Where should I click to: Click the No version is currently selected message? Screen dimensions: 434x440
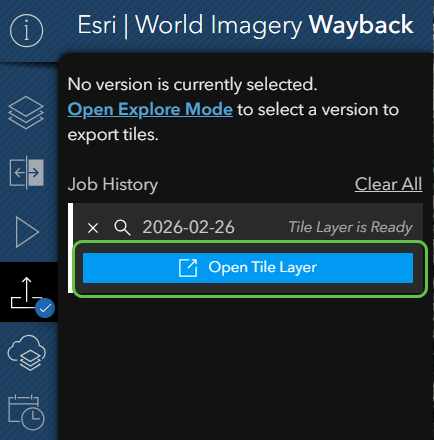coord(192,84)
